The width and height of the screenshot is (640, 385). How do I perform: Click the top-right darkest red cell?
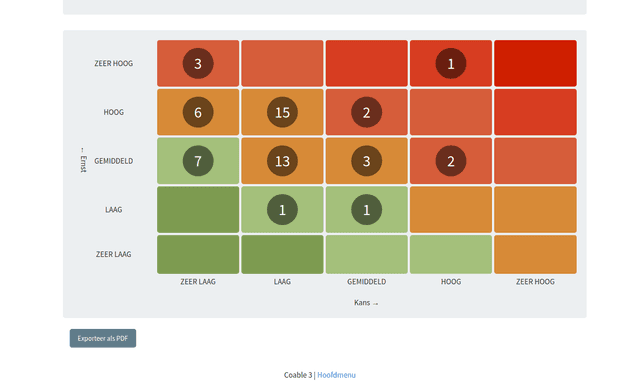click(535, 63)
